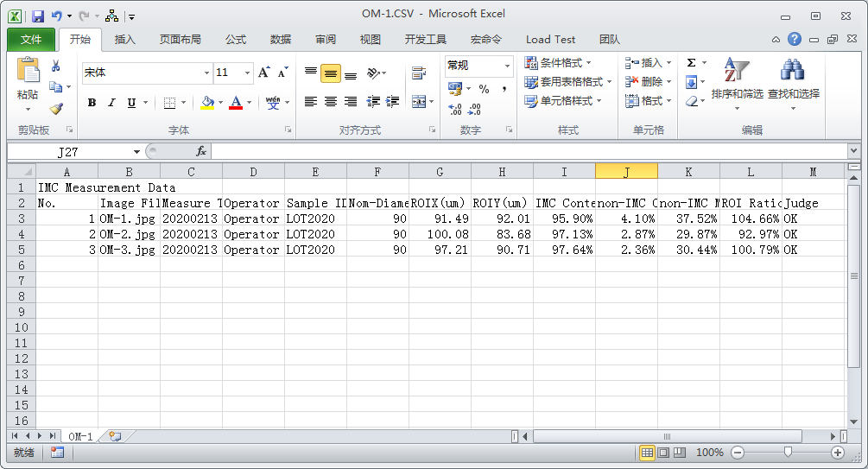Click the 粘贴 paste button
The image size is (868, 469).
(x=28, y=82)
